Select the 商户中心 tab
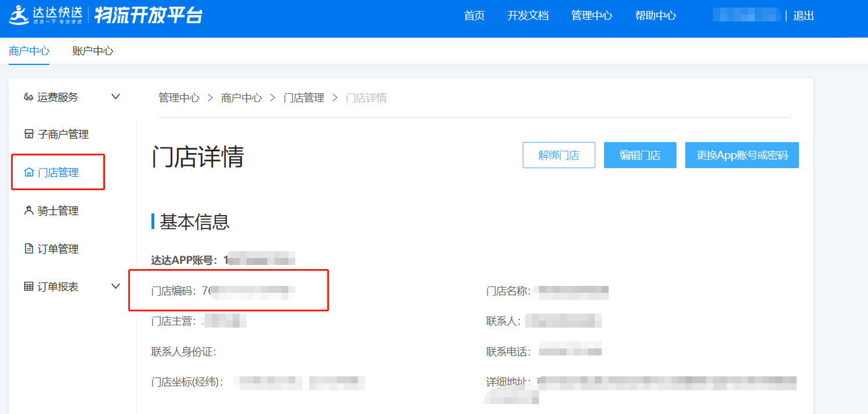This screenshot has width=868, height=414. (x=29, y=51)
